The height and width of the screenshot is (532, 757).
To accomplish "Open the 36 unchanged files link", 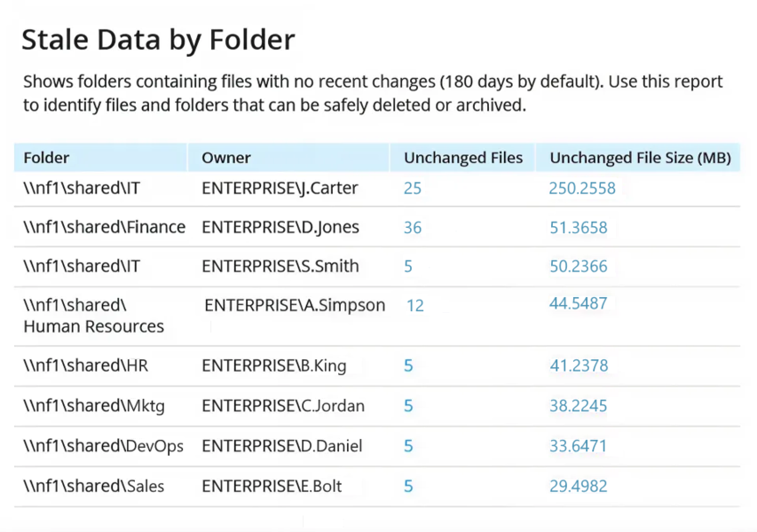I will coord(412,227).
